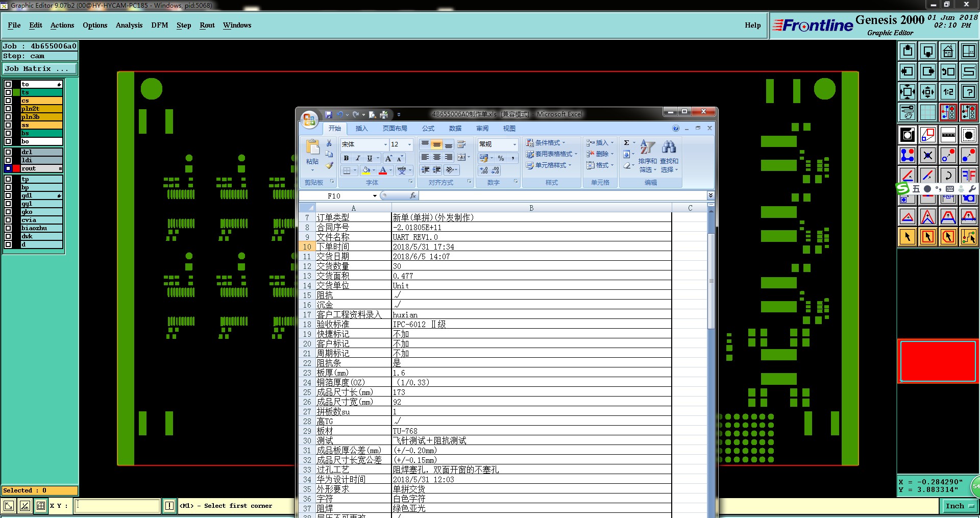Screen dimensions: 980x518
Task: Click percent style button in Excel
Action: 501,158
